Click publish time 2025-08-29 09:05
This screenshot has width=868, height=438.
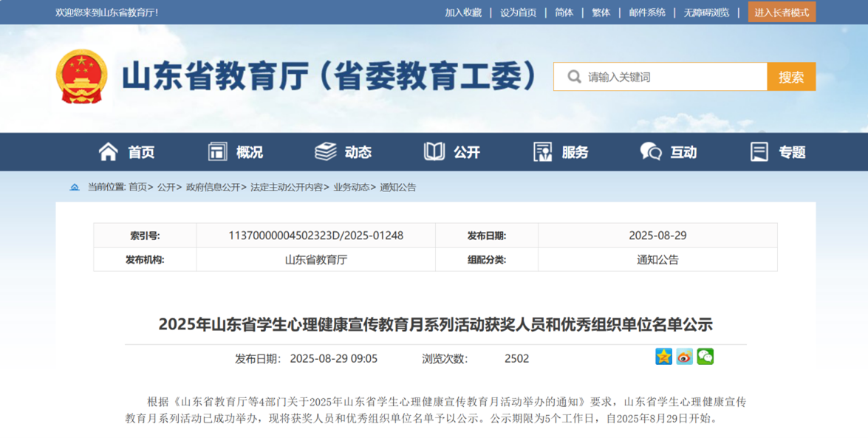(334, 359)
